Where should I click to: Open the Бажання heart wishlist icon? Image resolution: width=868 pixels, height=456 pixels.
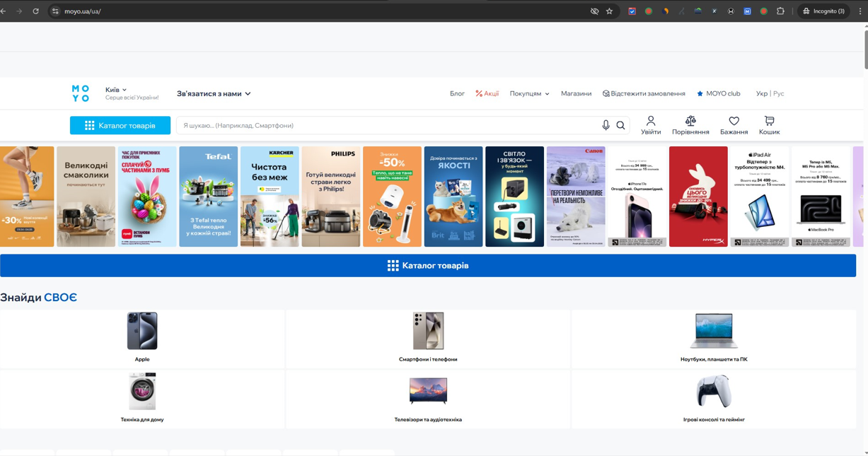[x=734, y=125]
